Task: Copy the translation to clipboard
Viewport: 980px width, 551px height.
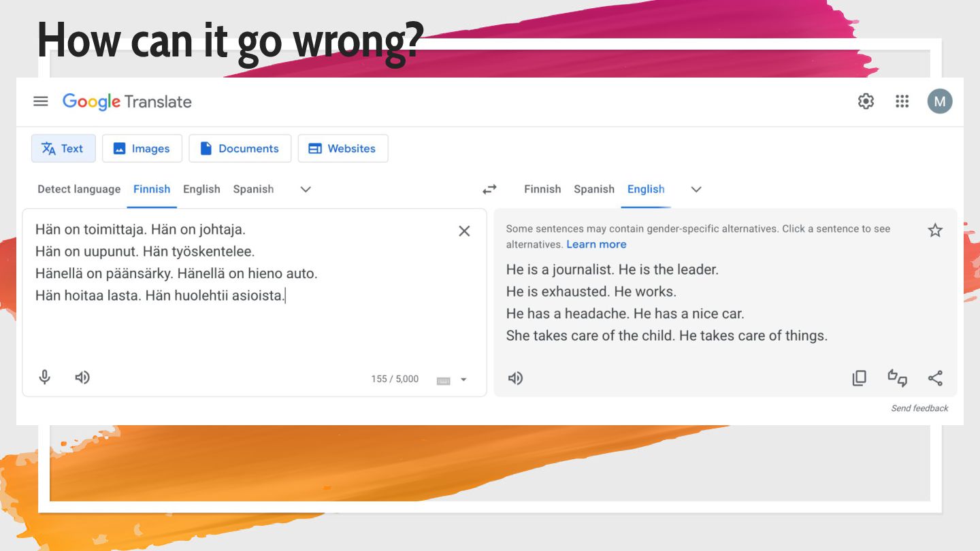Action: (860, 378)
